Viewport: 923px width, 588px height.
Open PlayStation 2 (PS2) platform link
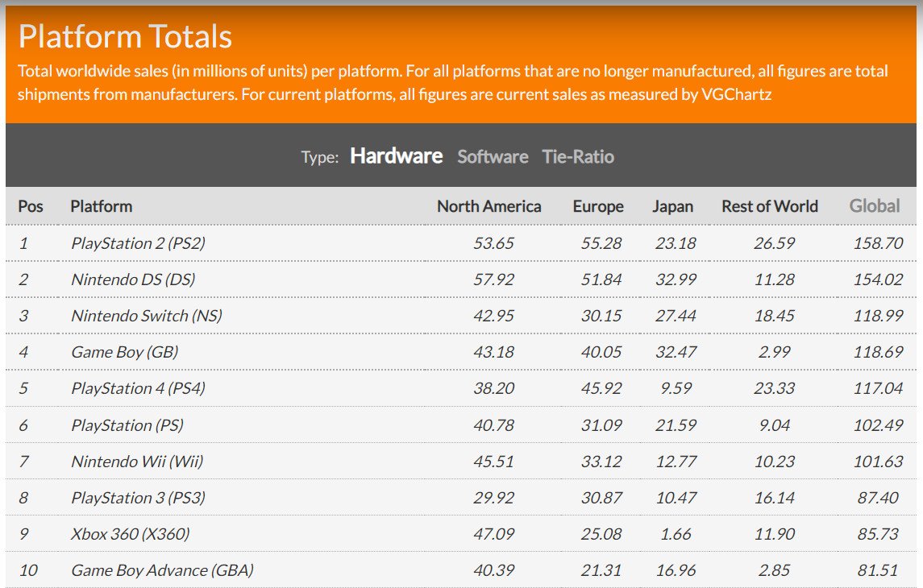point(139,243)
